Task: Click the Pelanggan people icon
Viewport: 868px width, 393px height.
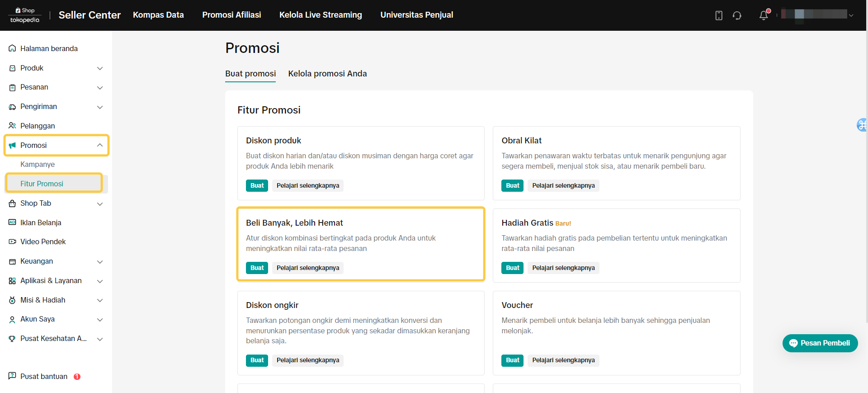Action: (12, 126)
